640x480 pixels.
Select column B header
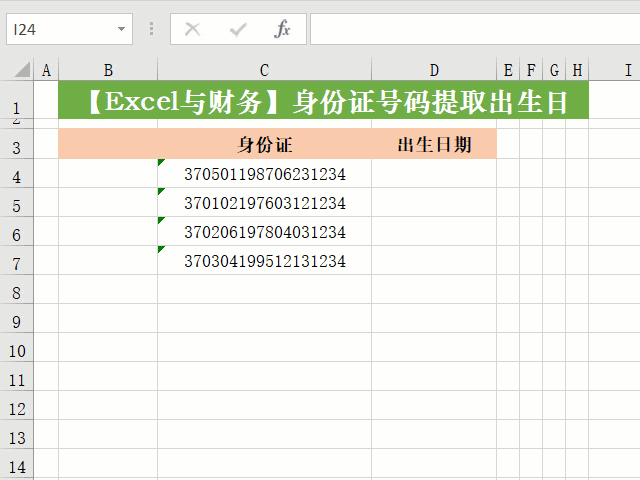click(108, 70)
